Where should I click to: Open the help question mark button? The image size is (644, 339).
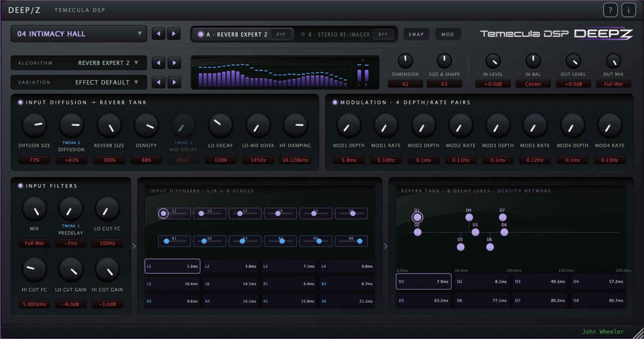click(x=610, y=10)
